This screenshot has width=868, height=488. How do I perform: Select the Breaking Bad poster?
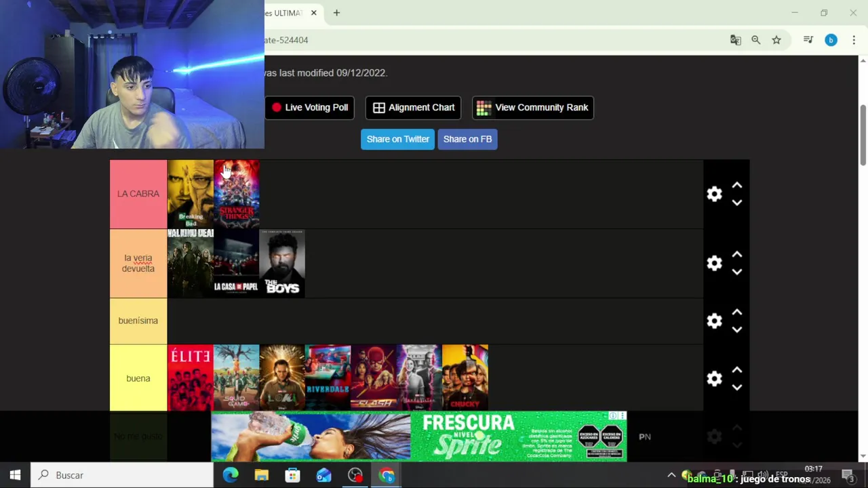pyautogui.click(x=191, y=194)
